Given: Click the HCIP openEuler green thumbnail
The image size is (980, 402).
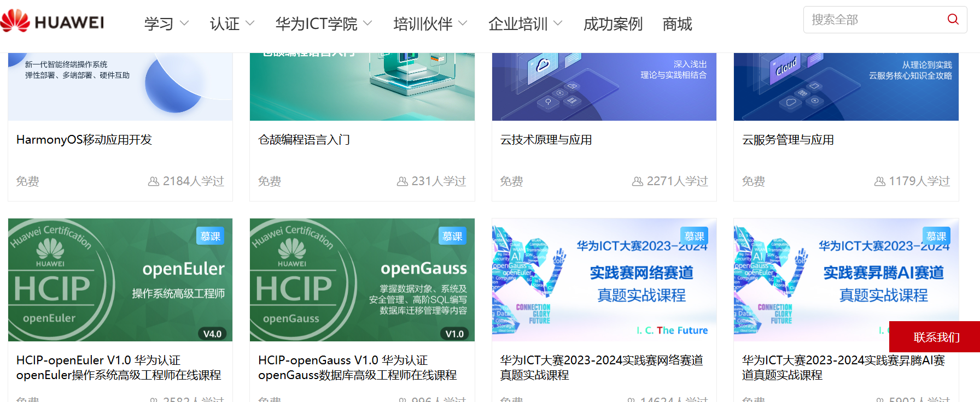Looking at the screenshot, I should coord(120,280).
